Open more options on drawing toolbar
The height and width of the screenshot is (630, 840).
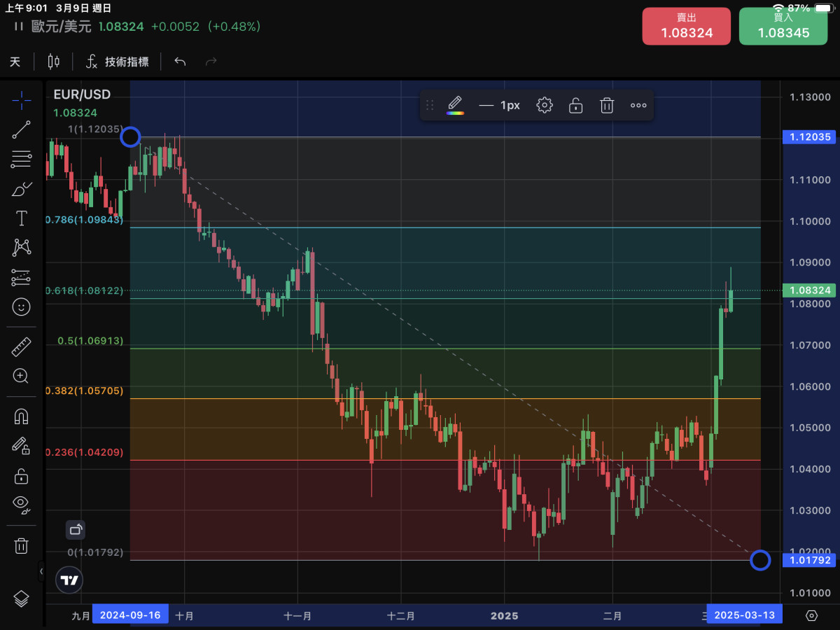[x=638, y=106]
